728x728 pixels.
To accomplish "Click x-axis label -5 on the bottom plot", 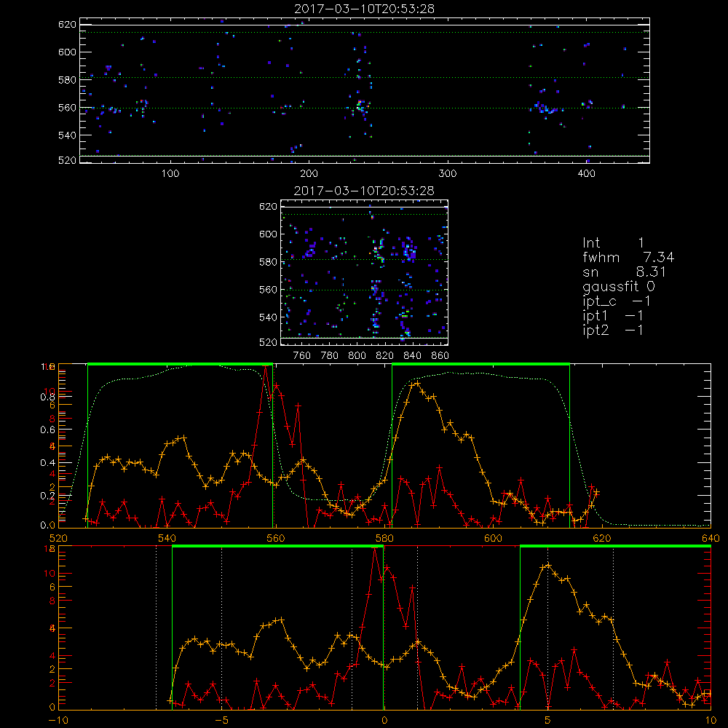I will pos(222,720).
